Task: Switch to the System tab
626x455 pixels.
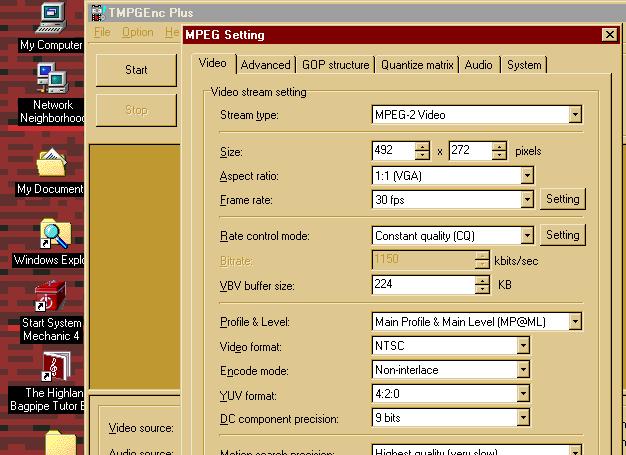Action: point(524,65)
